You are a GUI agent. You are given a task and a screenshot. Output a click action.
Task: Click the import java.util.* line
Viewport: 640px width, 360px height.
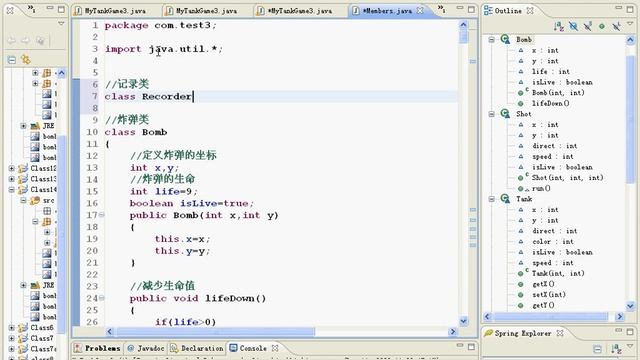point(163,49)
